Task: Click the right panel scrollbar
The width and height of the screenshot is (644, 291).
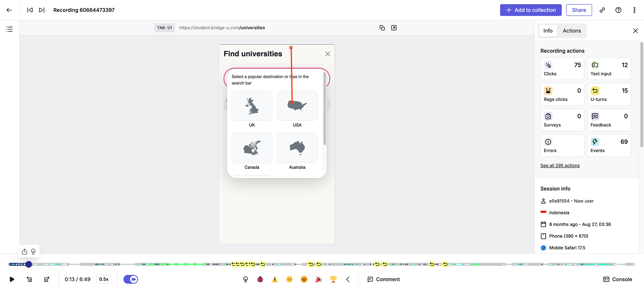Action: [642, 95]
